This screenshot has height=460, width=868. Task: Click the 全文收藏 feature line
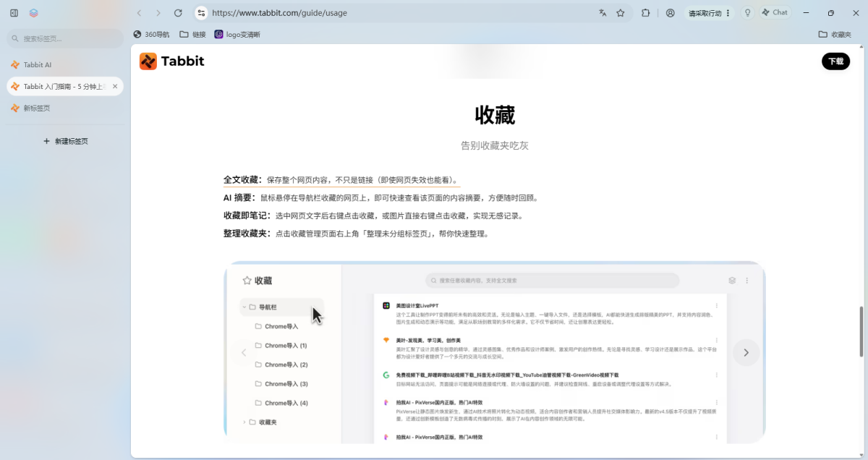[x=341, y=180]
